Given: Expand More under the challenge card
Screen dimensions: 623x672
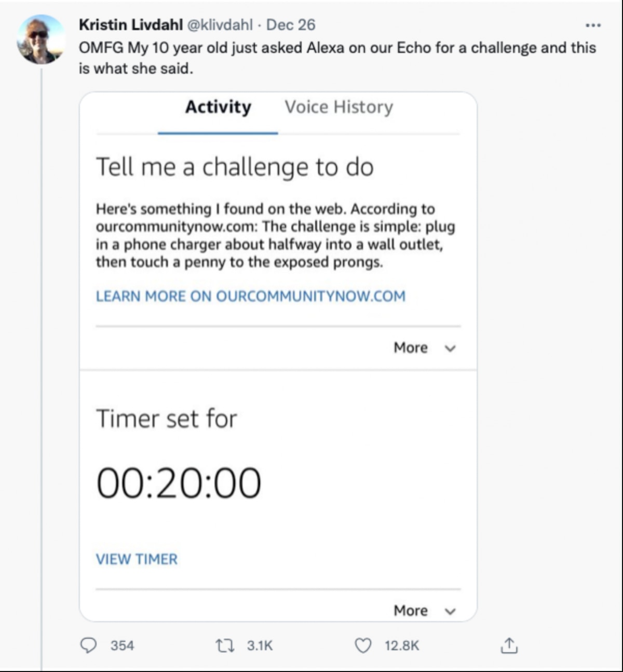Looking at the screenshot, I should (411, 347).
